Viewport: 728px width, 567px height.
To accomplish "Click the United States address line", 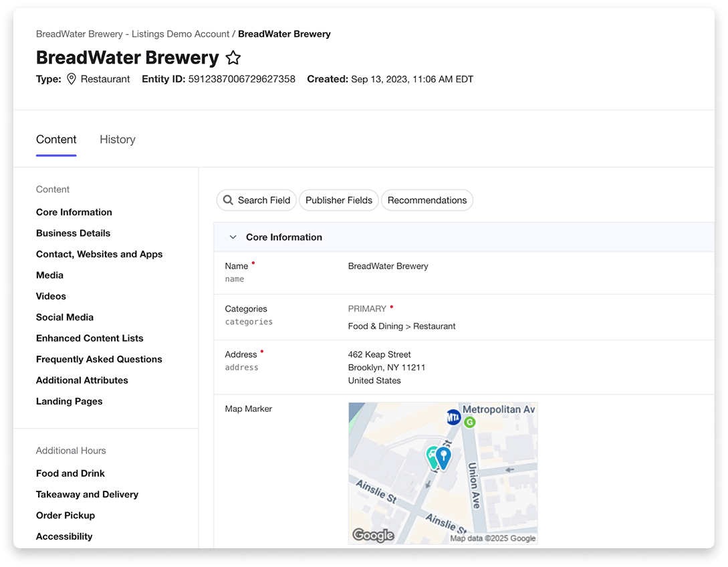I will (x=374, y=380).
